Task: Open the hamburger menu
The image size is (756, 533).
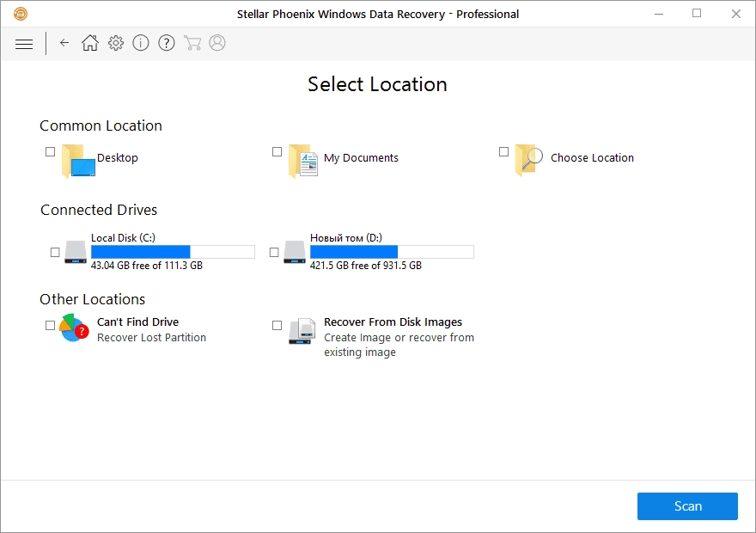Action: (24, 44)
